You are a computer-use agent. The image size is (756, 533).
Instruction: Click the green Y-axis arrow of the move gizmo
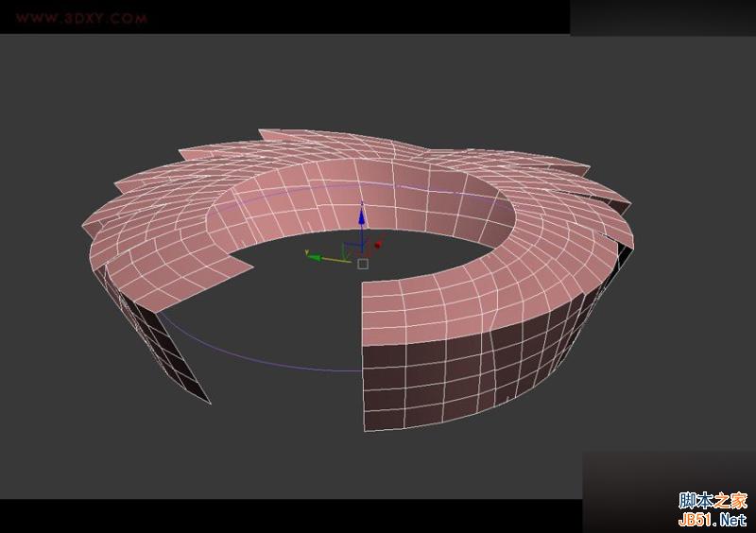tap(314, 258)
